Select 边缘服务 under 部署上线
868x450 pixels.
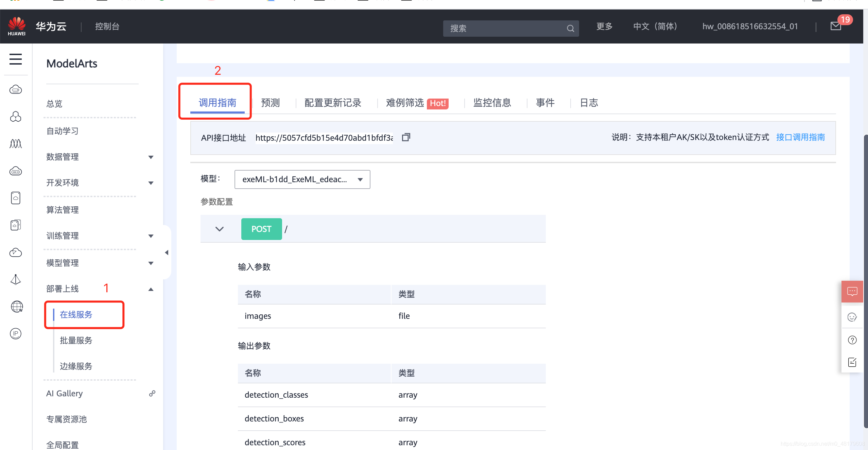(x=76, y=366)
